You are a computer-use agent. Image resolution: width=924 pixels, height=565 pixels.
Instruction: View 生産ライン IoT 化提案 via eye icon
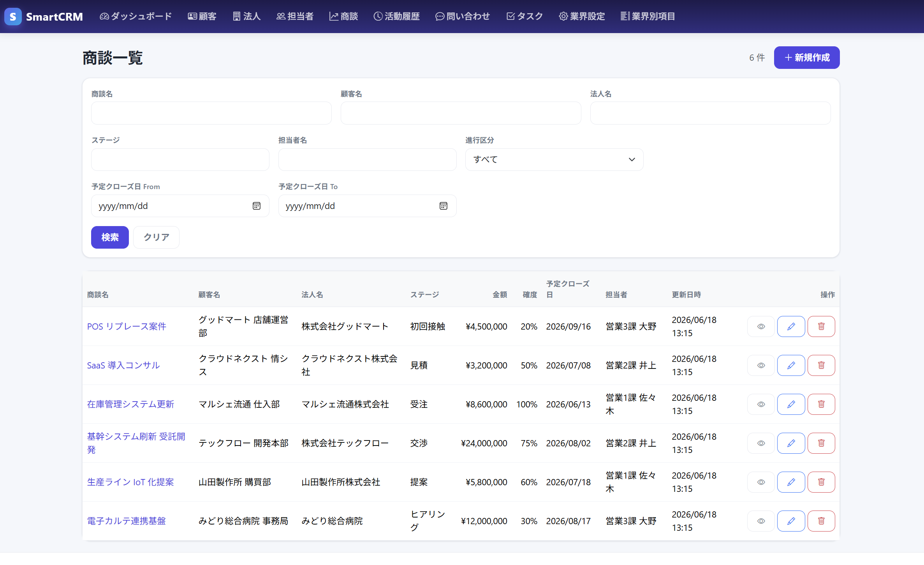point(761,482)
